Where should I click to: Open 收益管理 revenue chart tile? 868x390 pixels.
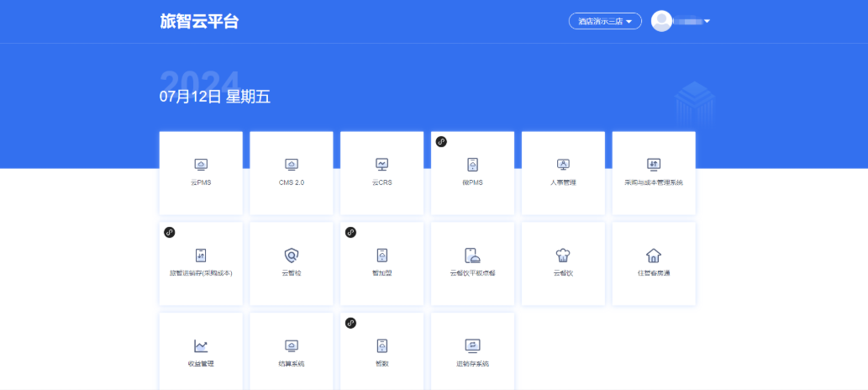[x=201, y=351]
